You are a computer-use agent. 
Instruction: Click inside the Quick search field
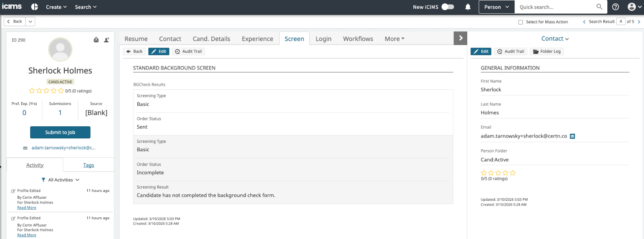(555, 7)
